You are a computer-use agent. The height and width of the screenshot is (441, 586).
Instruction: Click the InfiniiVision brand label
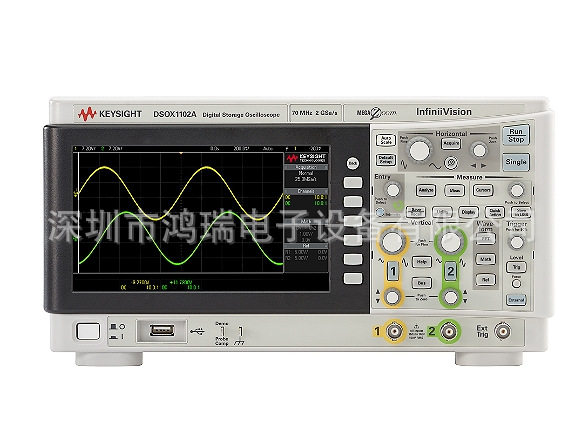[x=444, y=112]
